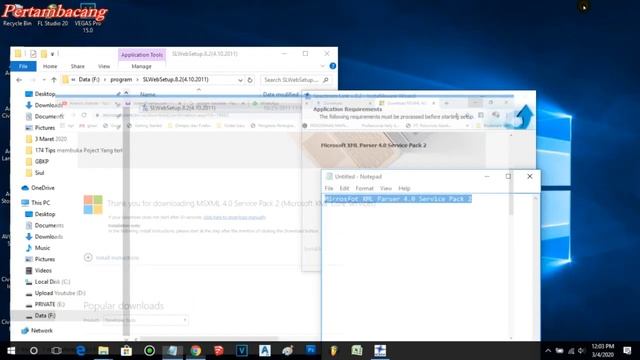Open network status in system tray
The width and height of the screenshot is (640, 360).
point(571,351)
